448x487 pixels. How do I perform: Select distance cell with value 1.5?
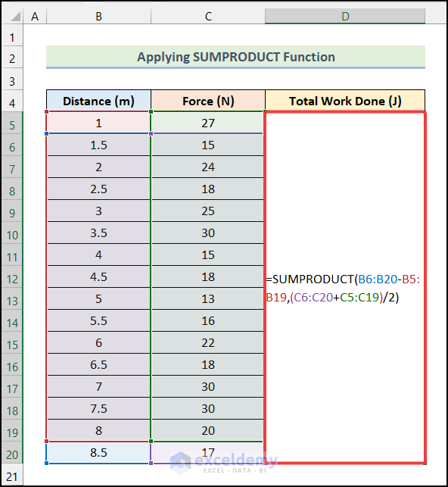(x=98, y=145)
